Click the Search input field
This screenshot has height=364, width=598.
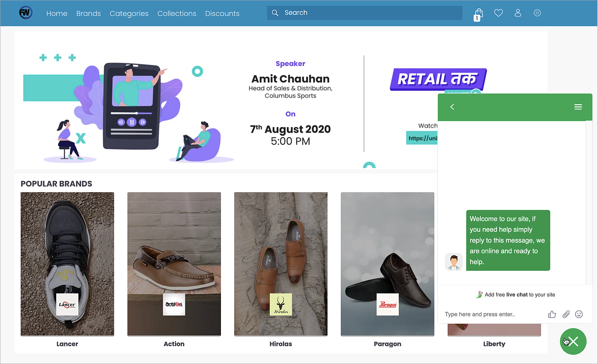coord(364,13)
